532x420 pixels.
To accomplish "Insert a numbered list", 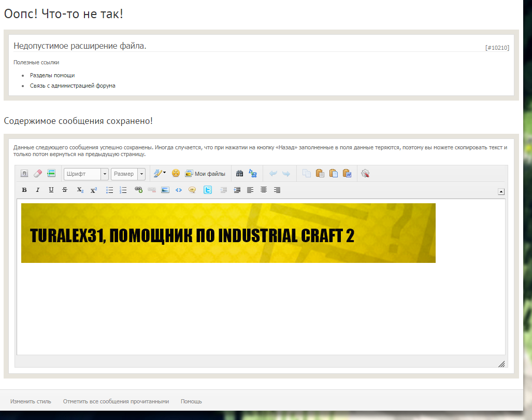I will coord(123,190).
